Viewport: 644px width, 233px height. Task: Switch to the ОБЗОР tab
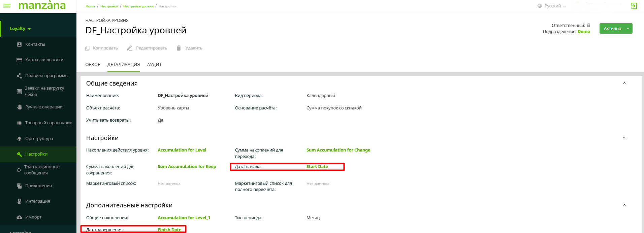pyautogui.click(x=93, y=65)
